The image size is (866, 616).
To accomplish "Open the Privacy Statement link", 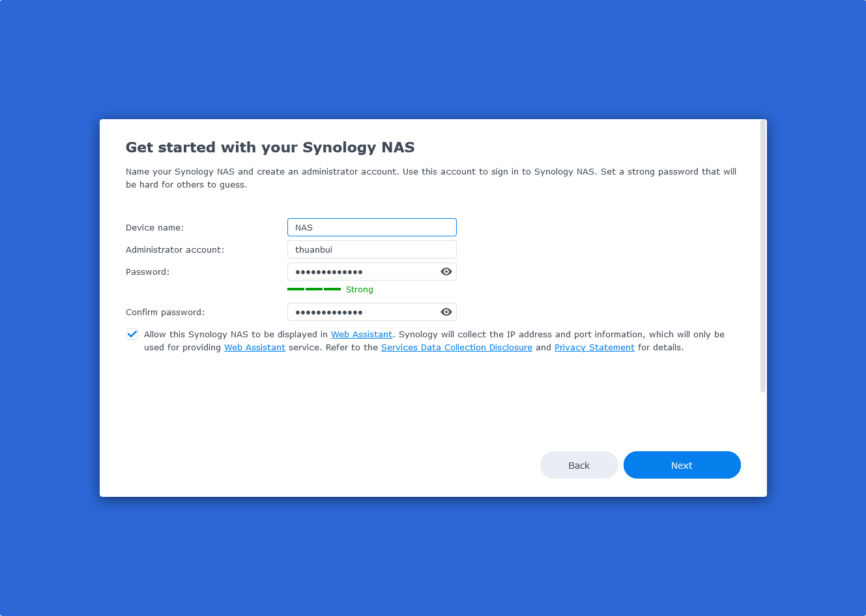I will (x=594, y=347).
